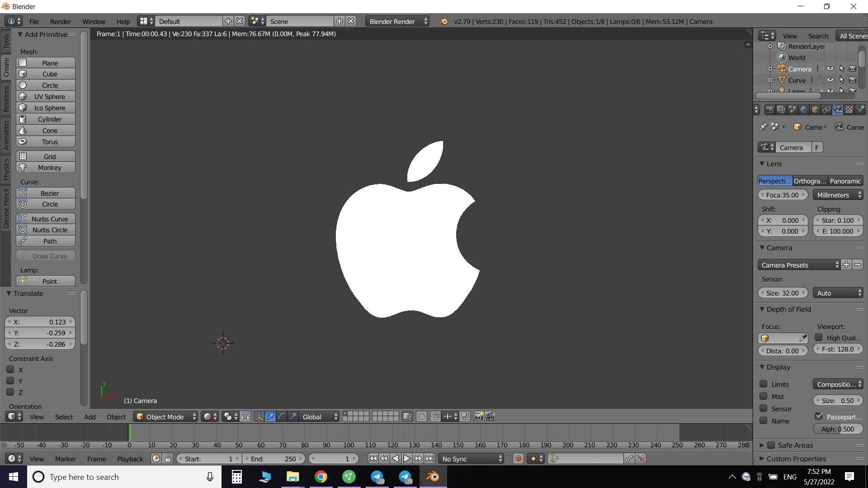Enable the Y constraint axis checkbox

point(10,381)
